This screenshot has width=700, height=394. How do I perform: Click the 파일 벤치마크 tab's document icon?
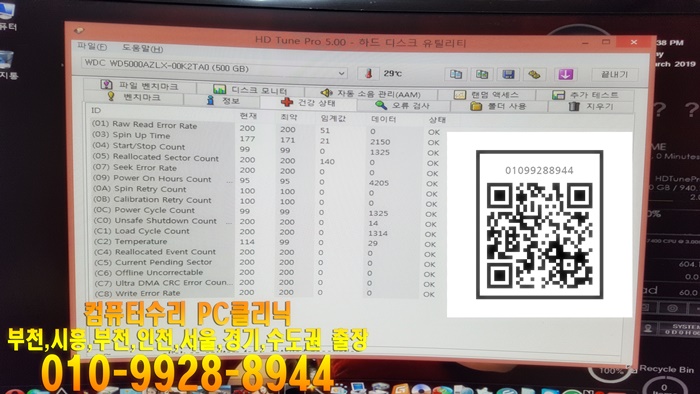click(106, 84)
